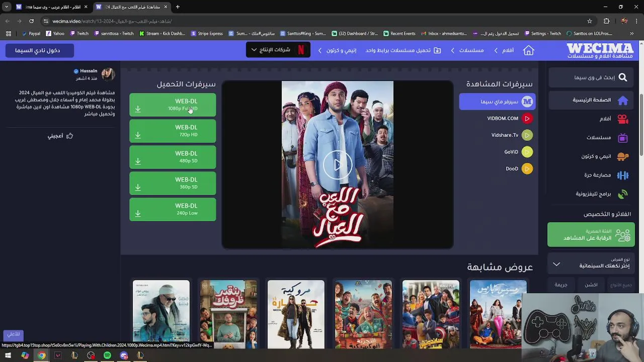The width and height of the screenshot is (644, 362).
Task: Open the Paypal bookmark
Action: click(31, 34)
